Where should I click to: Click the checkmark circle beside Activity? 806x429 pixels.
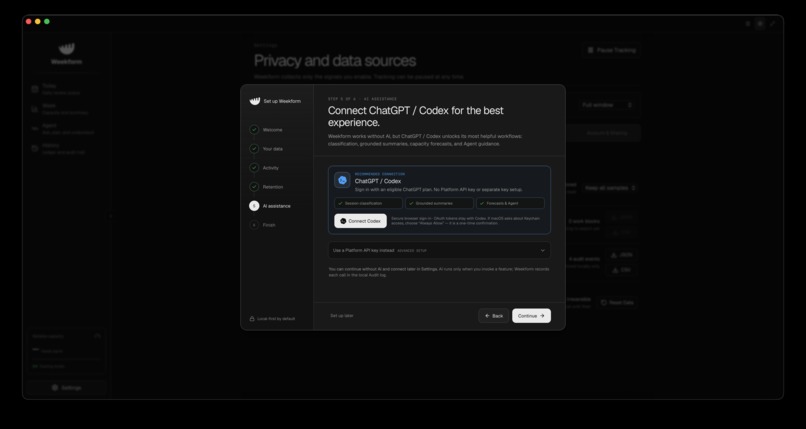(x=254, y=167)
